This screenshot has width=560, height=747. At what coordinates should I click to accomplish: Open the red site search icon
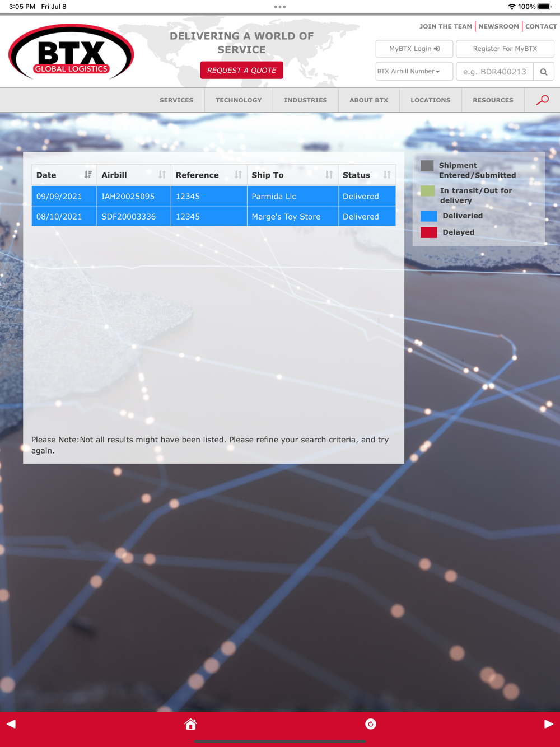pyautogui.click(x=542, y=100)
